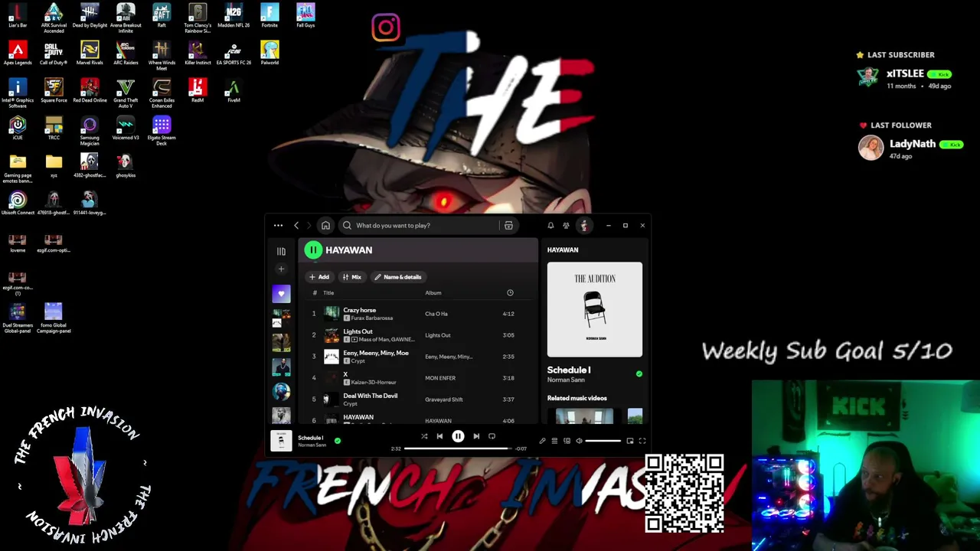The image size is (980, 551).
Task: Sort tracks by the Album column
Action: point(433,293)
